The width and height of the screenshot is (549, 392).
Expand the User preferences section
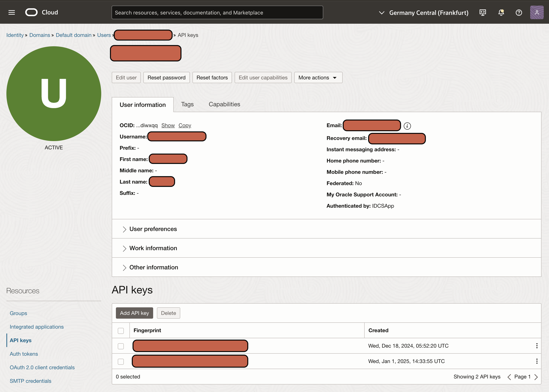[153, 229]
